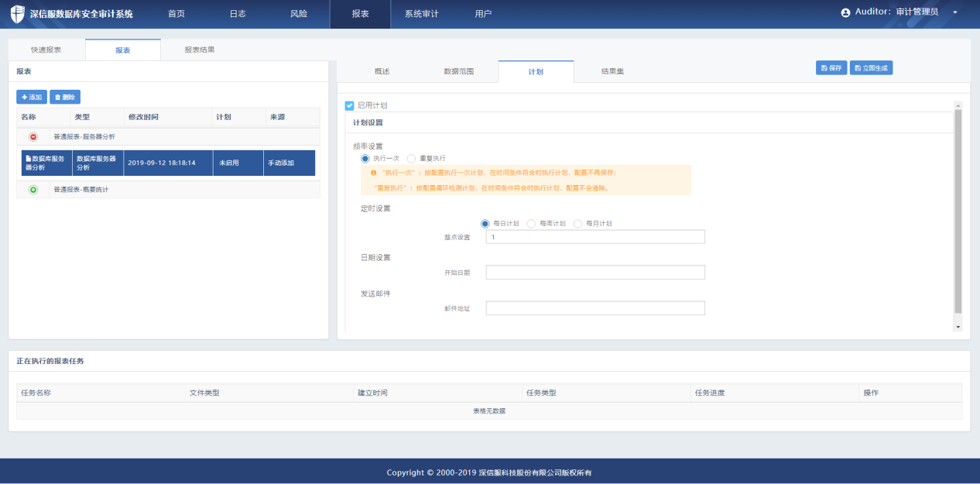Uncheck the 启用计划 checkbox
This screenshot has width=980, height=484.
(349, 105)
